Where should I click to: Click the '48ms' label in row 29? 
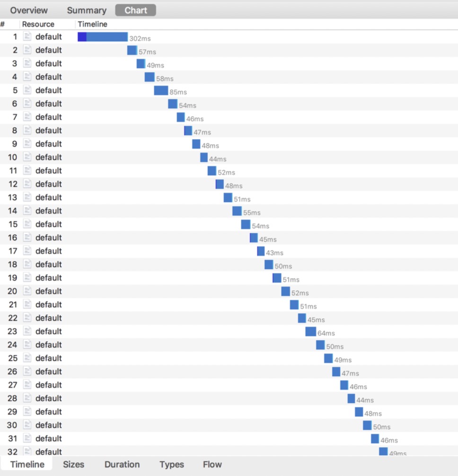(x=373, y=414)
